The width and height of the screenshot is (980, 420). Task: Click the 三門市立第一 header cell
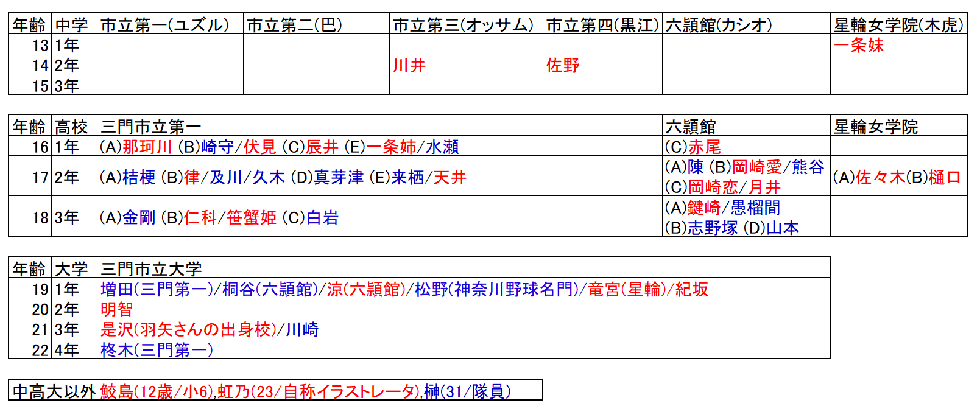(x=379, y=126)
